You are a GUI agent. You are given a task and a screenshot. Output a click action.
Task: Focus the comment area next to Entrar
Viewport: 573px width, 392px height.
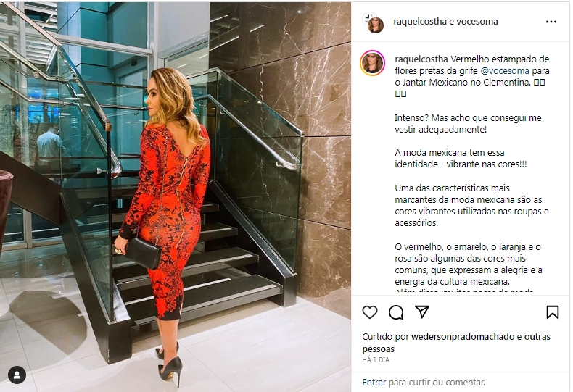click(437, 382)
